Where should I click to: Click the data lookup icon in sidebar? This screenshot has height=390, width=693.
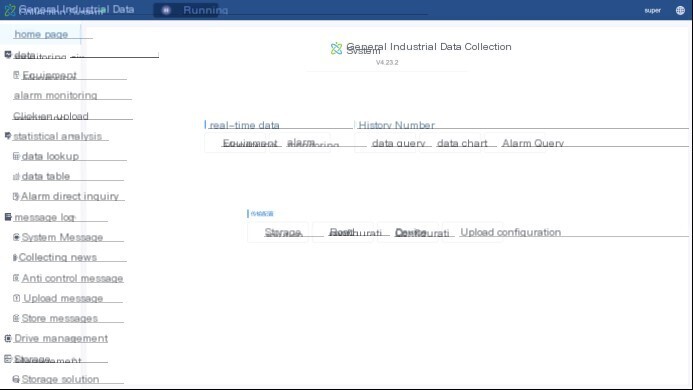16,156
